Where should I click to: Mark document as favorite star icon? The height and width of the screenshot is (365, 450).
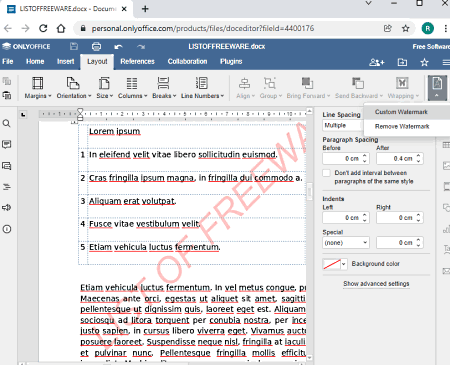[424, 62]
